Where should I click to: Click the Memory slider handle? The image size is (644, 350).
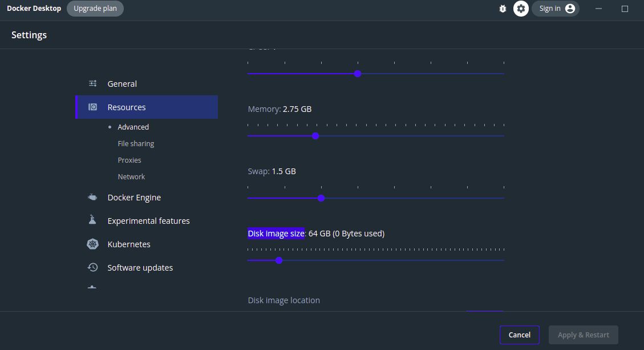[315, 136]
